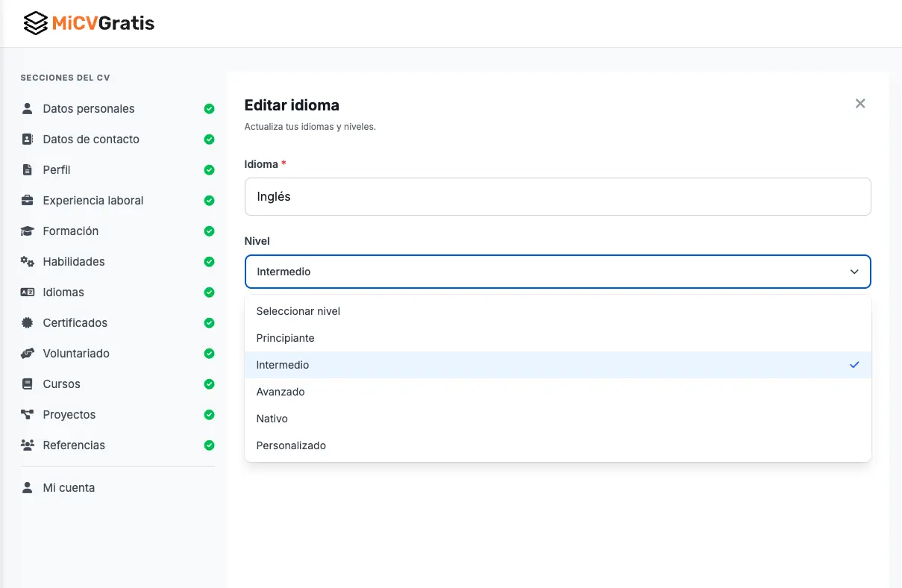Click the graduation cap Formación icon

tap(28, 231)
